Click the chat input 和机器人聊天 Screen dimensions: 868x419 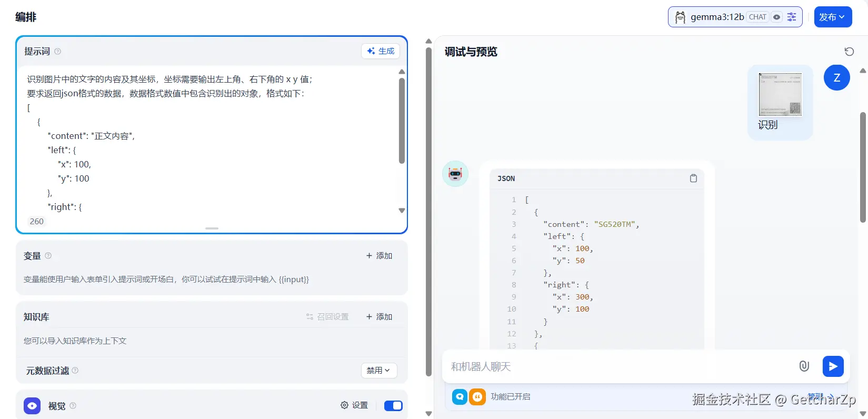pyautogui.click(x=621, y=366)
